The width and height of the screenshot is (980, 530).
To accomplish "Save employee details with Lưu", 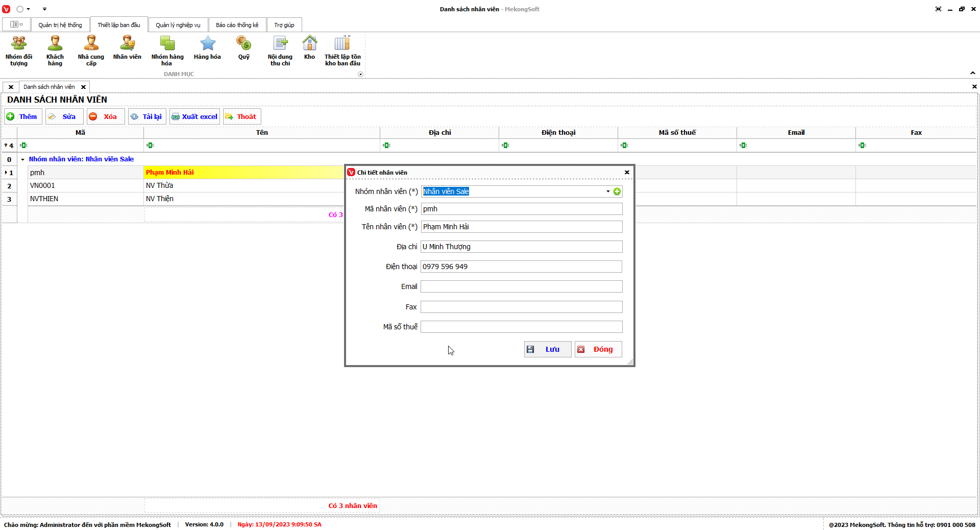I will click(x=548, y=349).
